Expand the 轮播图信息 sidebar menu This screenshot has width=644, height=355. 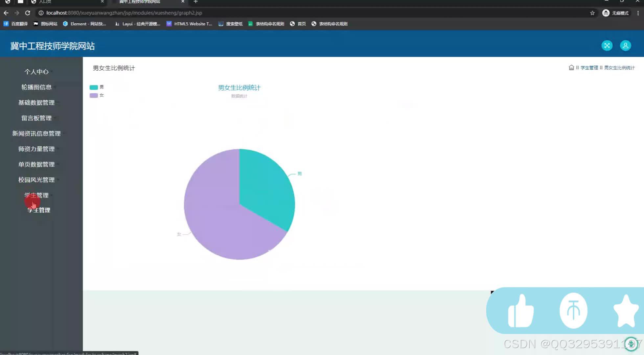[x=36, y=87]
